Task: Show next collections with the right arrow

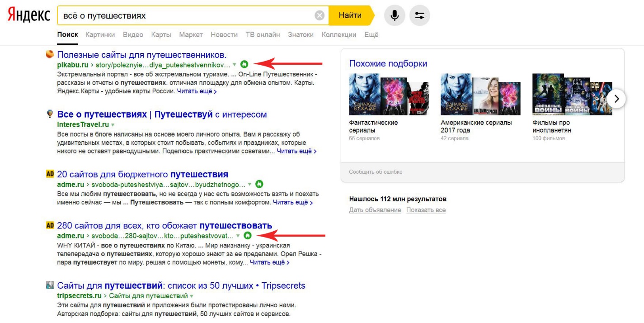Action: [x=616, y=99]
